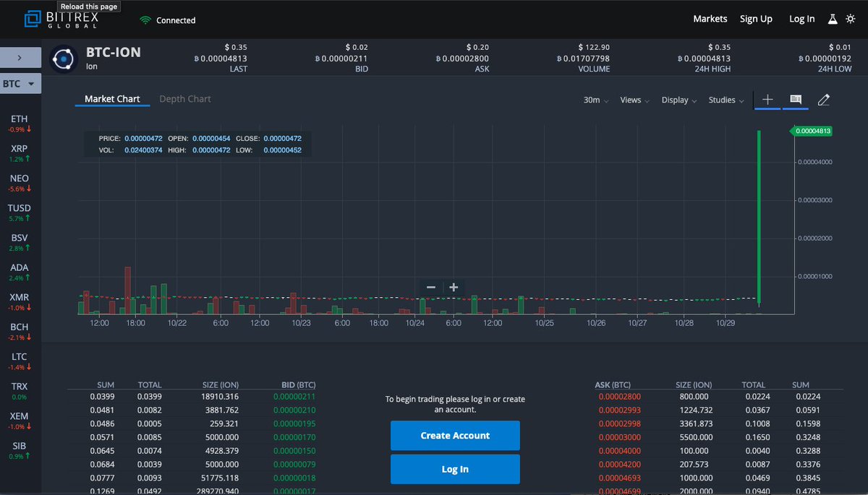Open Sign Up in top navigation

pos(756,19)
